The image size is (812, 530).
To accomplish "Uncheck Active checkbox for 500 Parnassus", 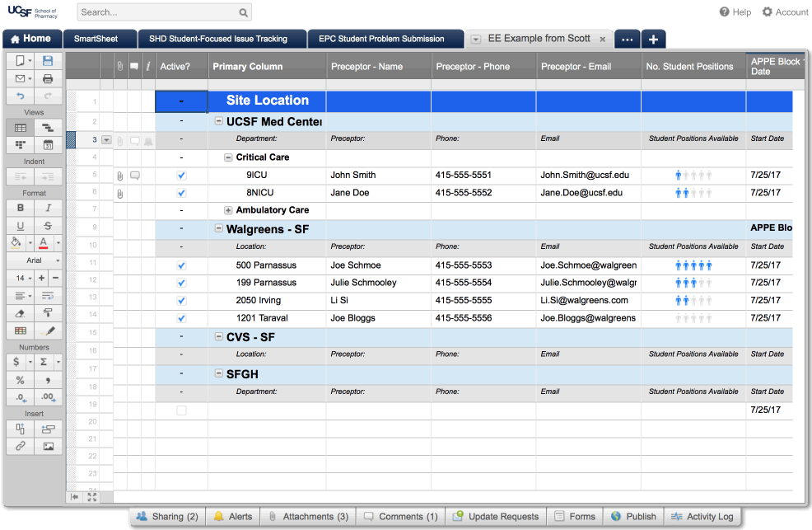I will 181,265.
